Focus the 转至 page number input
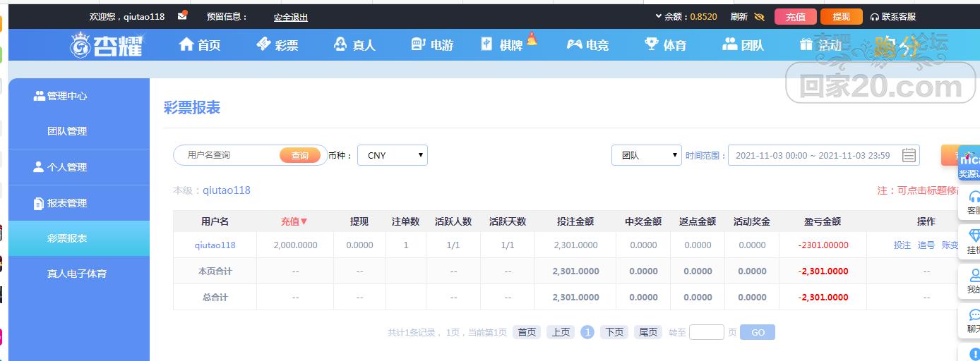The image size is (980, 361). click(707, 332)
